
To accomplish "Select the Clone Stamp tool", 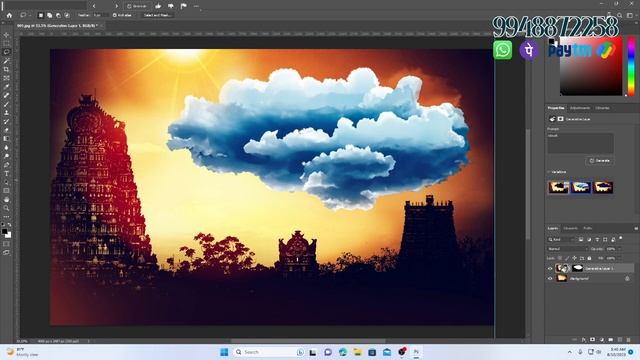I will pos(6,113).
